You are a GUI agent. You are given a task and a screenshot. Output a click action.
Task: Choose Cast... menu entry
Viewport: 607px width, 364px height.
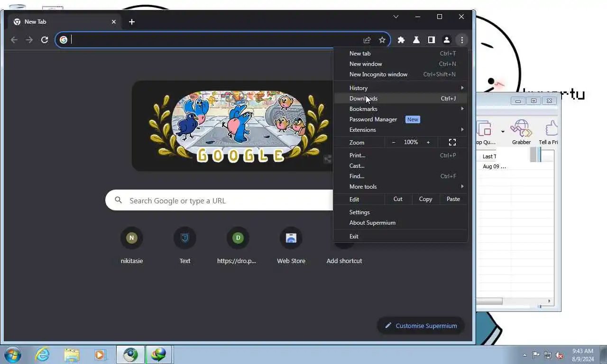(401, 166)
